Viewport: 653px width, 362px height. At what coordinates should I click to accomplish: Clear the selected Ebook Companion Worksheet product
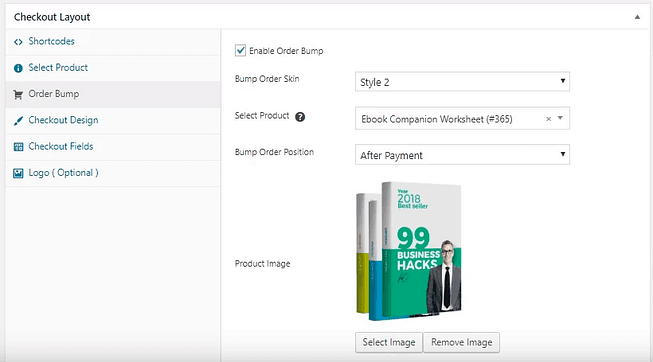[x=548, y=119]
